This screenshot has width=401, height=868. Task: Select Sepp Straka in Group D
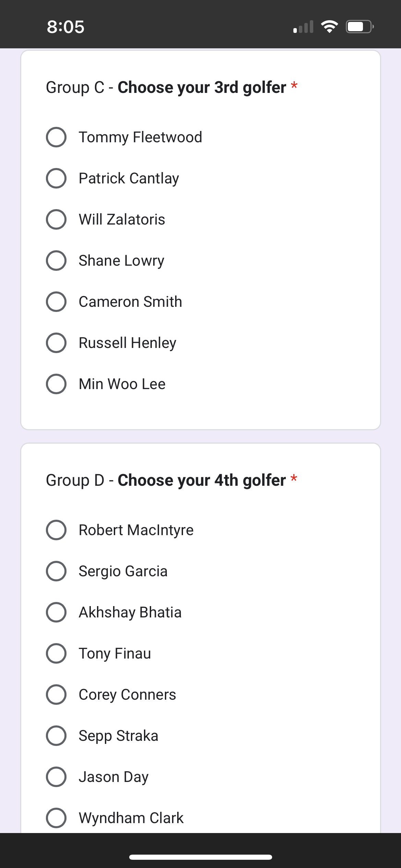pyautogui.click(x=56, y=736)
